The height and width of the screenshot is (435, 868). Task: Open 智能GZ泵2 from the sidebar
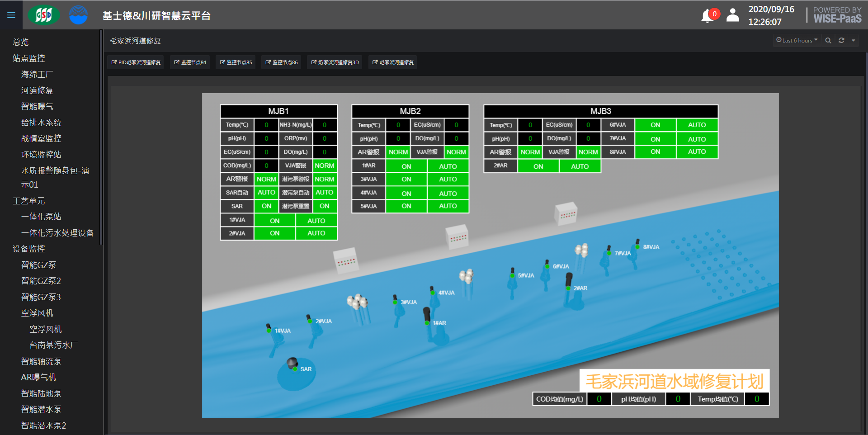click(x=41, y=281)
